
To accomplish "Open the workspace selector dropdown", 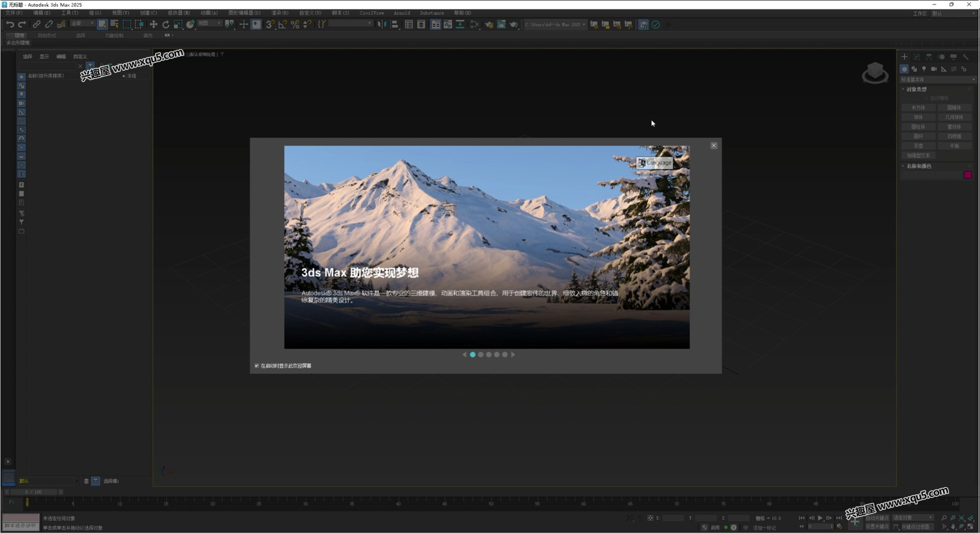I will point(954,14).
